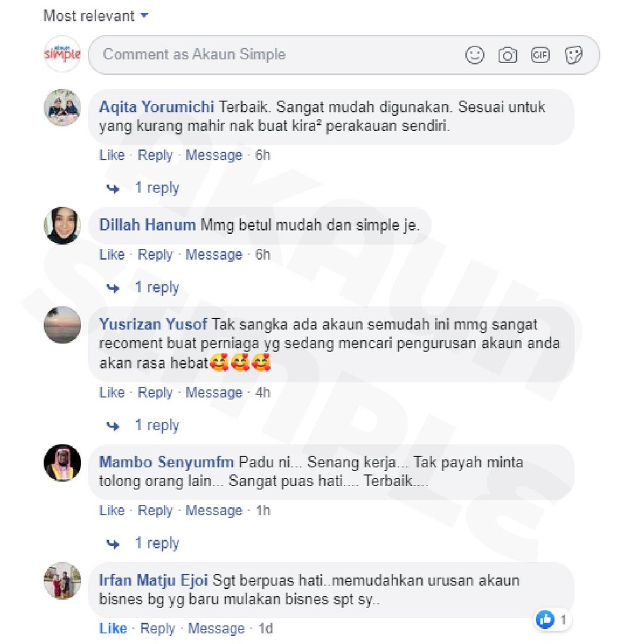Screen dimensions: 644x644
Task: Like Dillah Hanum's comment
Action: point(112,255)
